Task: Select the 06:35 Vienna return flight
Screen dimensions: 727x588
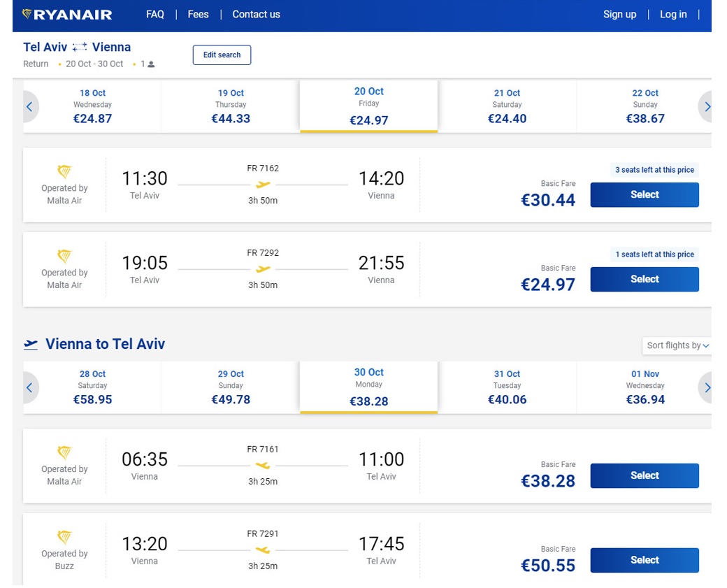Action: point(644,475)
